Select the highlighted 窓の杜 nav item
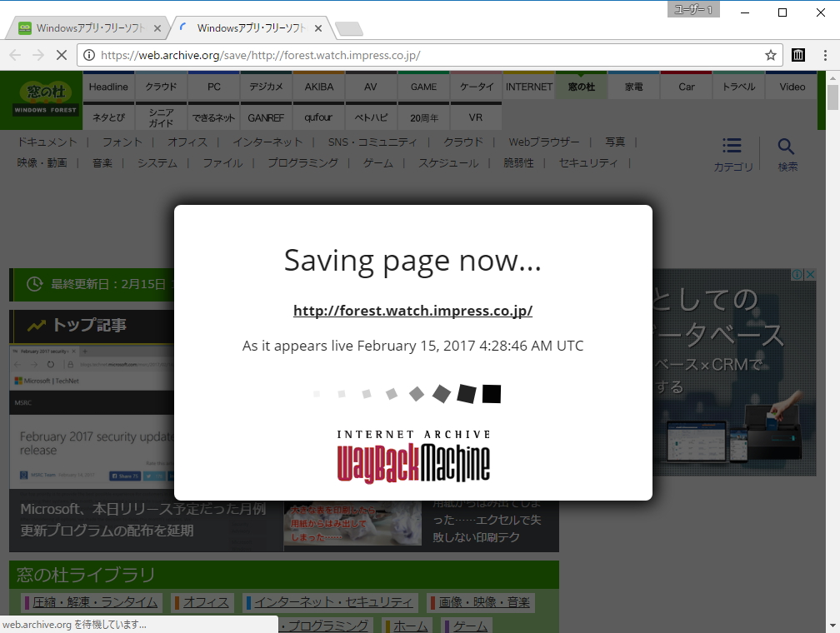 pyautogui.click(x=582, y=87)
